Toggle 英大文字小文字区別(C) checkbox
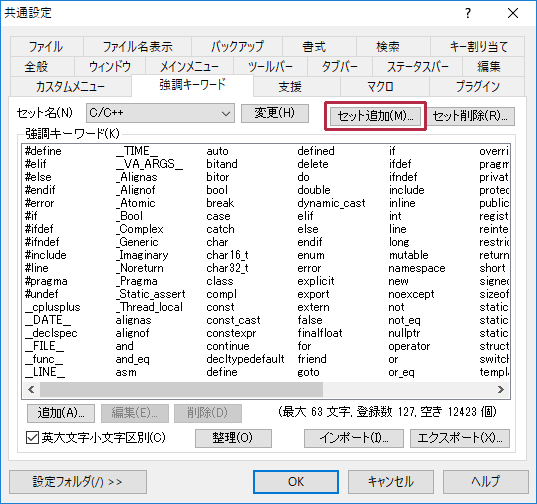Image resolution: width=537 pixels, height=504 pixels. tap(32, 438)
